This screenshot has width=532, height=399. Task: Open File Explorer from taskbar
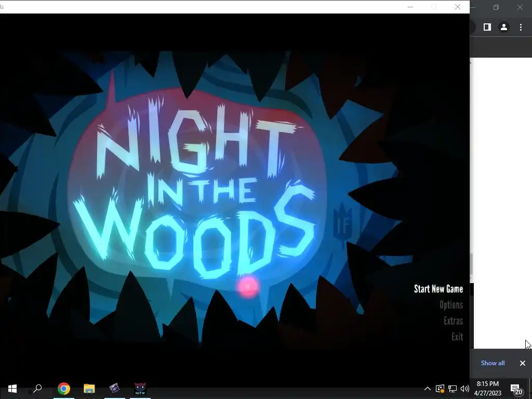[89, 389]
